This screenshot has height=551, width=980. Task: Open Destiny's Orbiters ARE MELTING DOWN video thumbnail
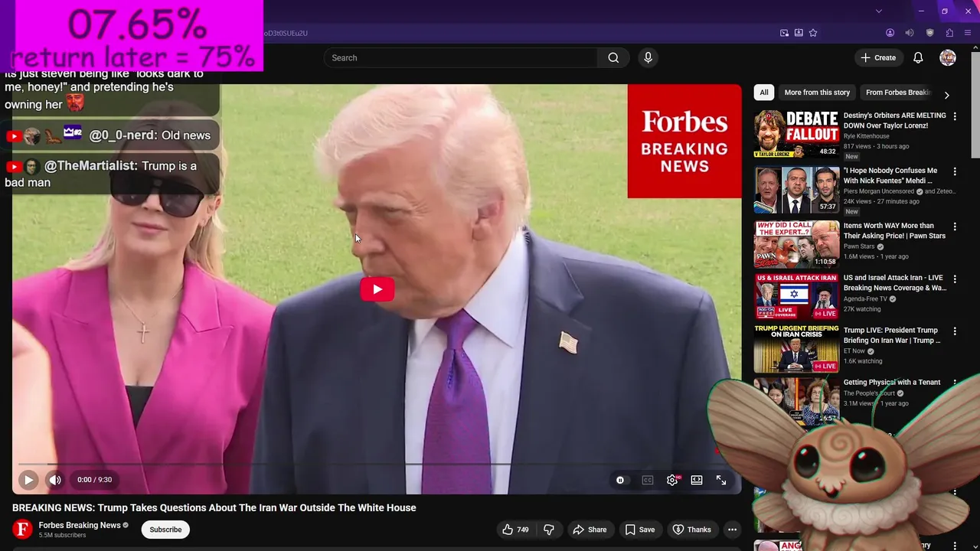[x=796, y=134]
